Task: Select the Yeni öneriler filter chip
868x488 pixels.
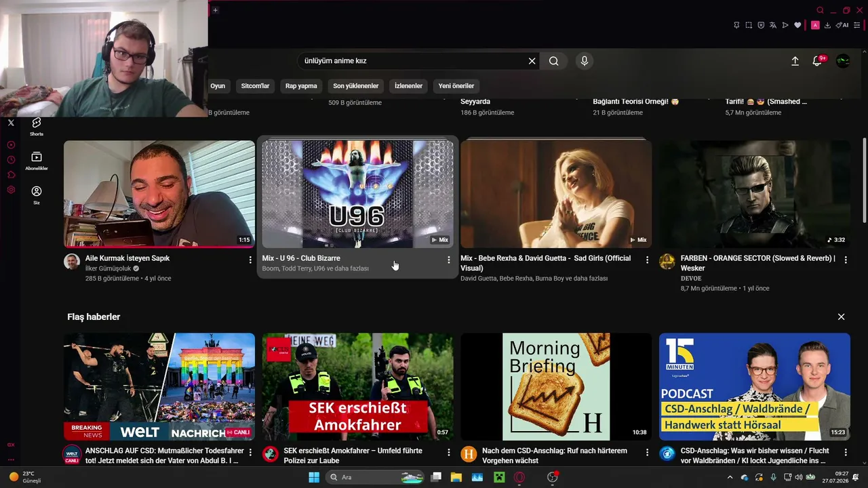Action: point(456,86)
